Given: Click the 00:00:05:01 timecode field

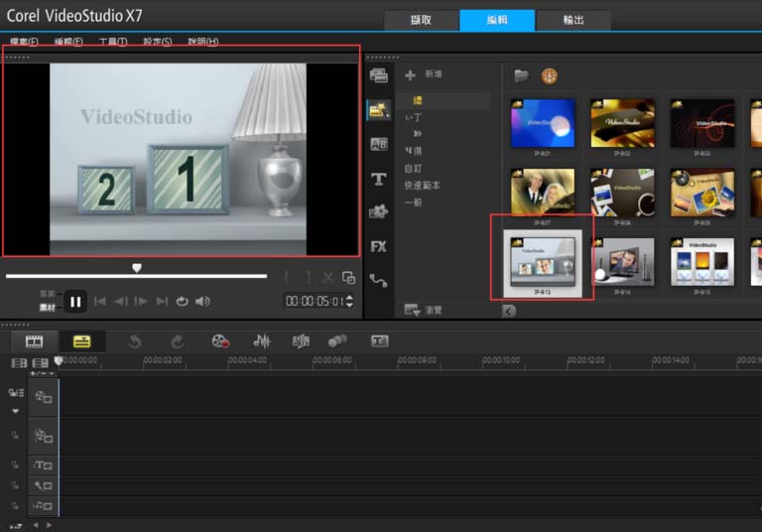Looking at the screenshot, I should pyautogui.click(x=315, y=302).
